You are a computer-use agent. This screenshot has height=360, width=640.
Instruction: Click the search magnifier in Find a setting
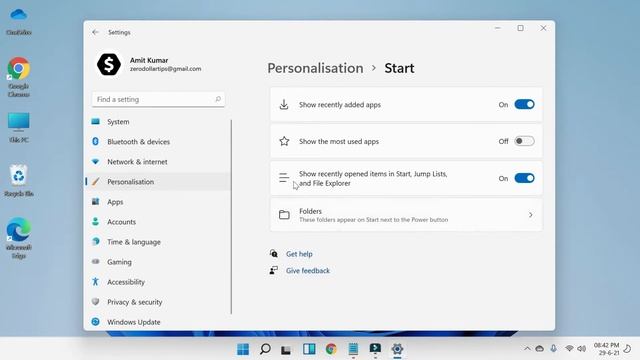point(218,99)
